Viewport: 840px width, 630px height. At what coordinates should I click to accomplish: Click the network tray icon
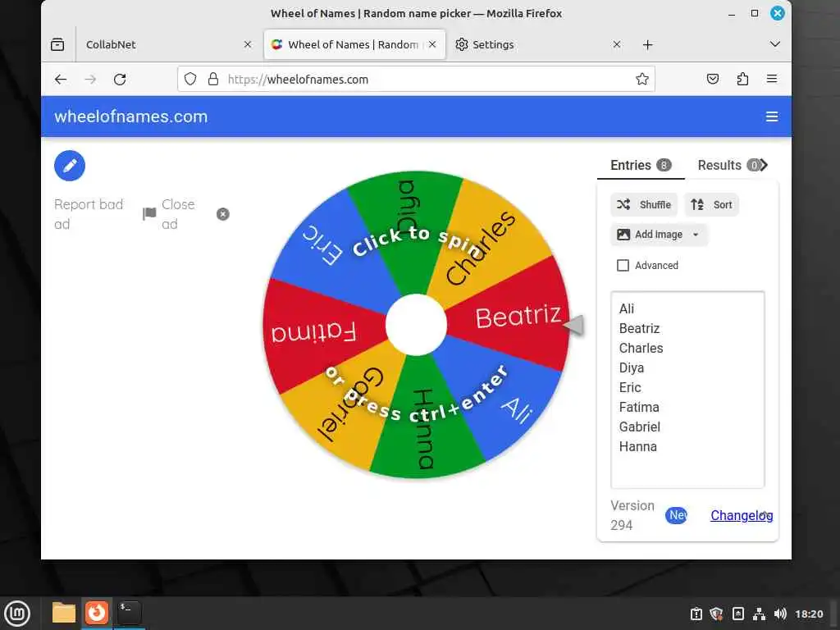click(x=759, y=614)
